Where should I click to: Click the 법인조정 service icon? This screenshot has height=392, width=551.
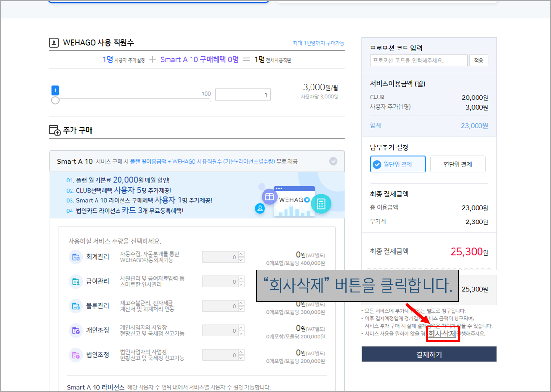coord(75,355)
